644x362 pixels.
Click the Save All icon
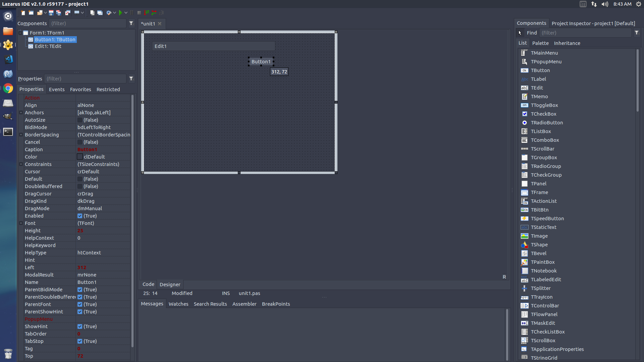pyautogui.click(x=59, y=13)
